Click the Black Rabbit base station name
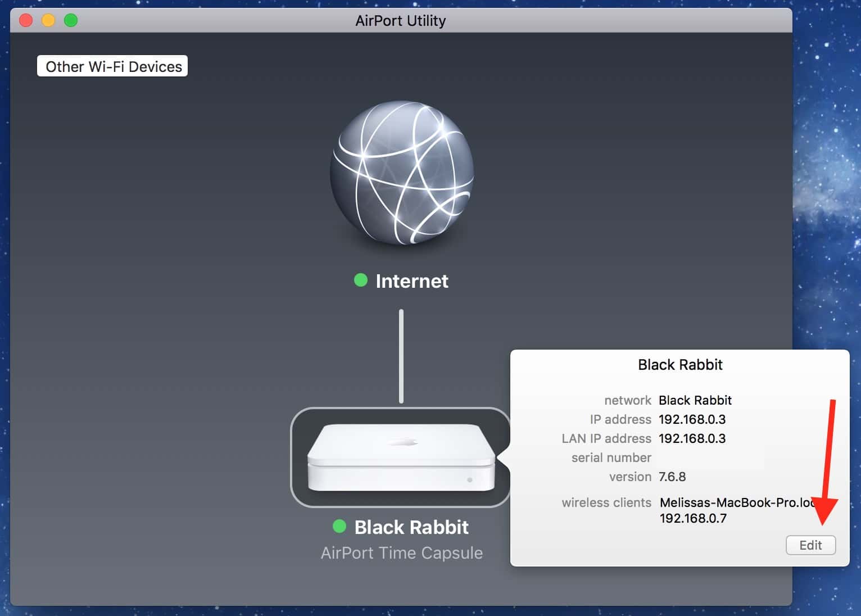This screenshot has height=616, width=861. click(411, 527)
